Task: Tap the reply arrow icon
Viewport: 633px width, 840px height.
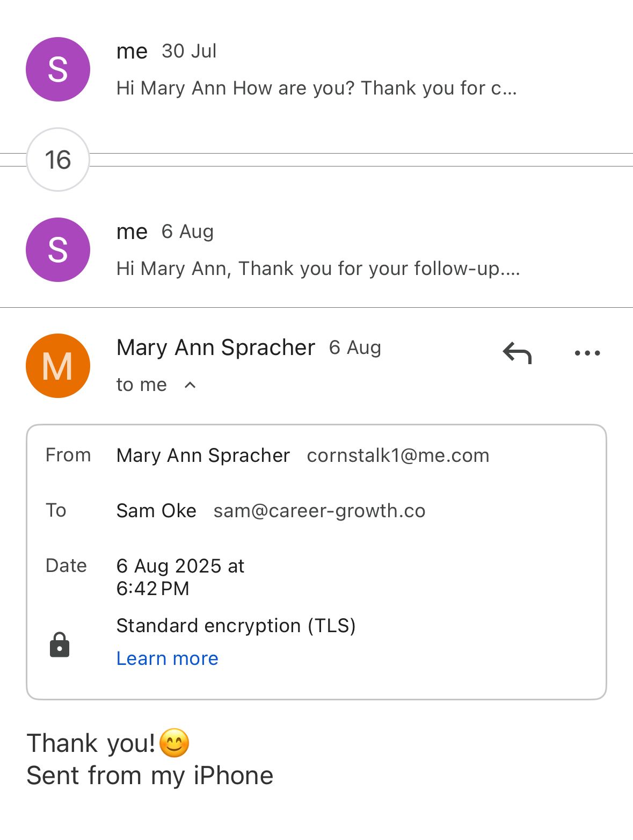Action: [x=517, y=353]
